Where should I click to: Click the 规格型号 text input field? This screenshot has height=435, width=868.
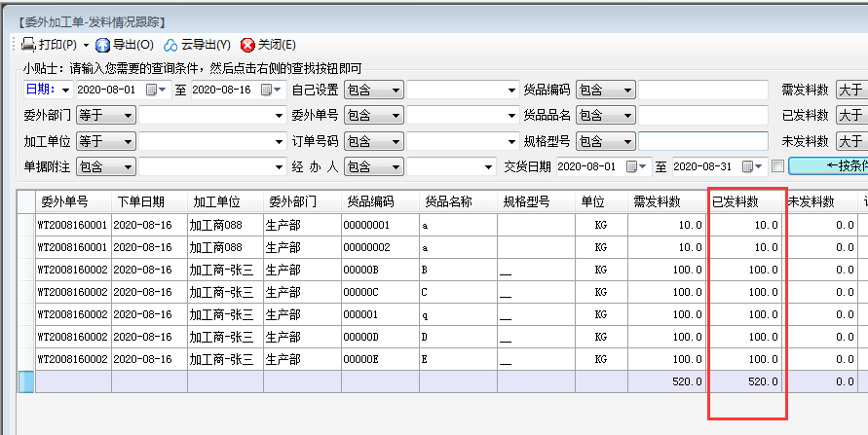(x=702, y=141)
